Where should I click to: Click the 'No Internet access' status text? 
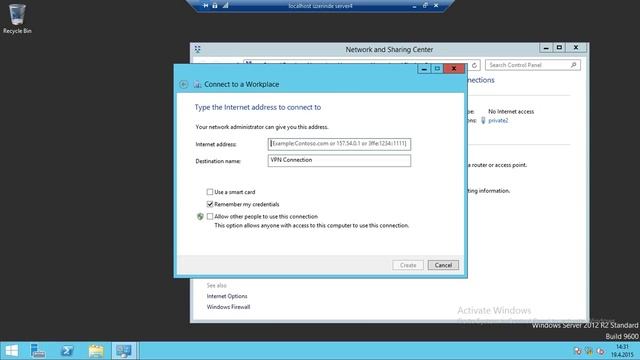[511, 111]
